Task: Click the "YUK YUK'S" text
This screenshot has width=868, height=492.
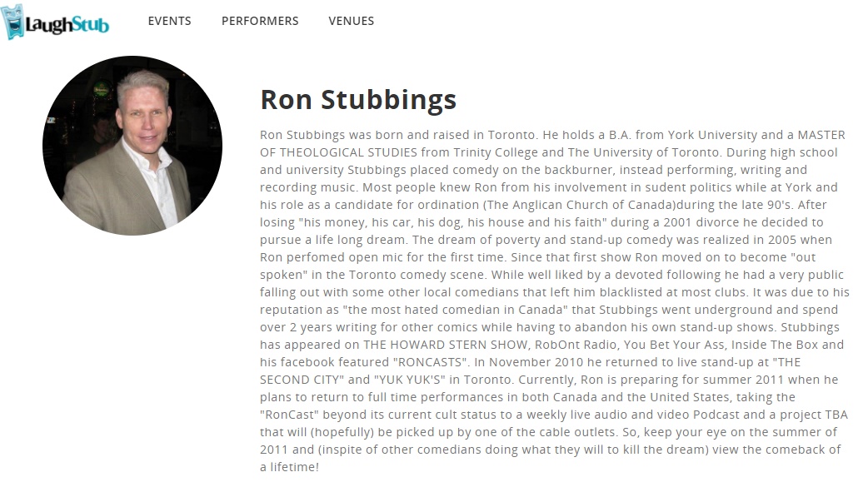Action: pyautogui.click(x=410, y=380)
